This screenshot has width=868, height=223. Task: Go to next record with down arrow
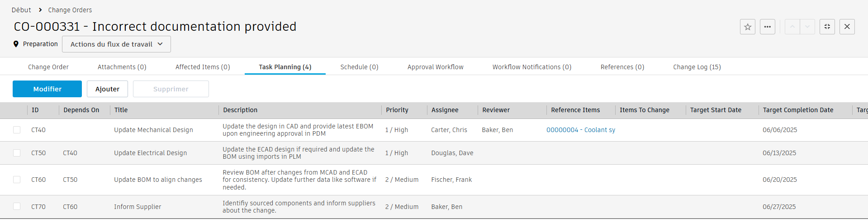(807, 27)
